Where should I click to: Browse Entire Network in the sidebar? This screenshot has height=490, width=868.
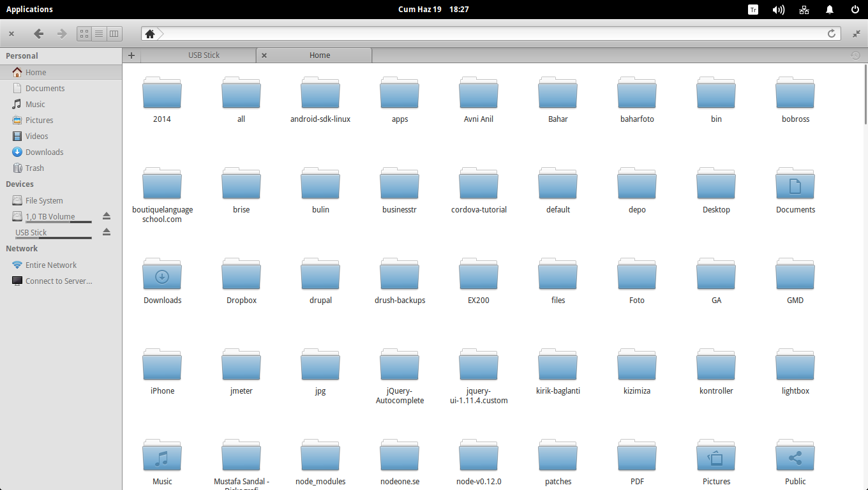(61, 265)
